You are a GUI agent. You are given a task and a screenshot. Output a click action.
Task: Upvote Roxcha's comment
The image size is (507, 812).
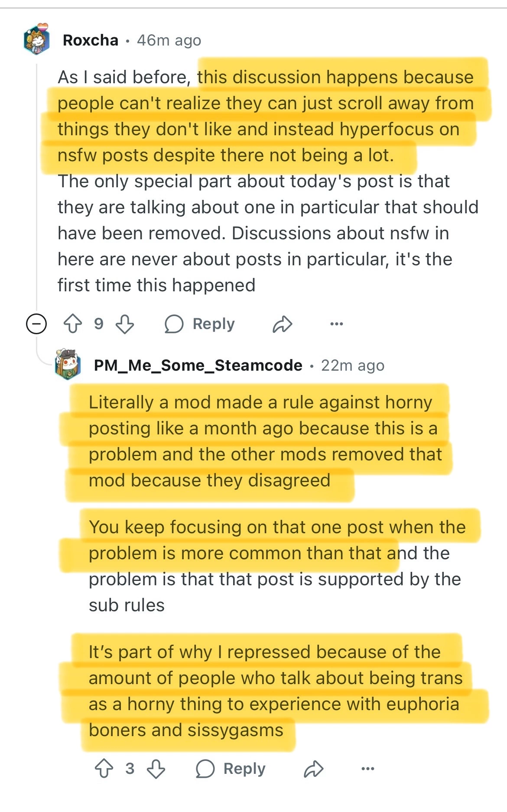click(72, 324)
